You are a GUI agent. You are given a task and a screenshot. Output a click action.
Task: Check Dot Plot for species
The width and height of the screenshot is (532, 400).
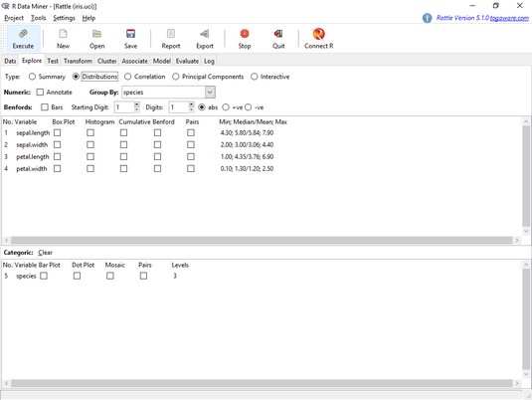77,276
